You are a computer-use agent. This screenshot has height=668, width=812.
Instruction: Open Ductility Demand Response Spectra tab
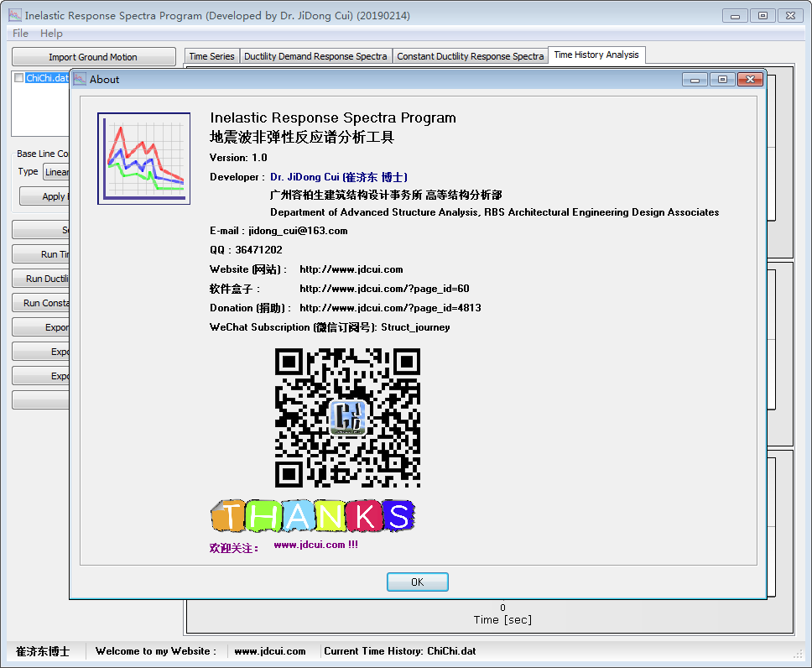(x=315, y=56)
